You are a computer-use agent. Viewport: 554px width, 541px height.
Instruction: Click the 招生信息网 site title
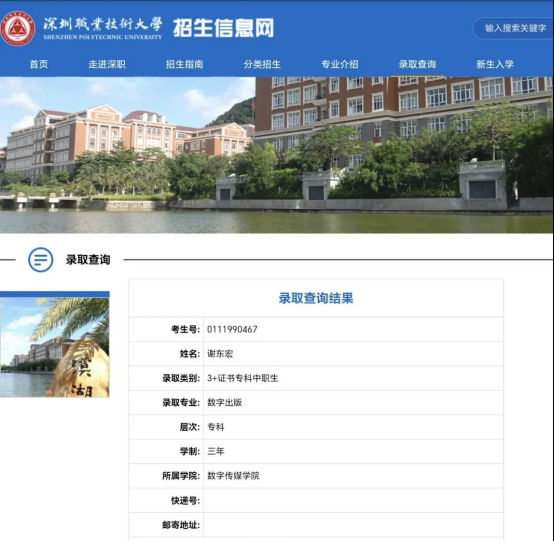click(224, 28)
